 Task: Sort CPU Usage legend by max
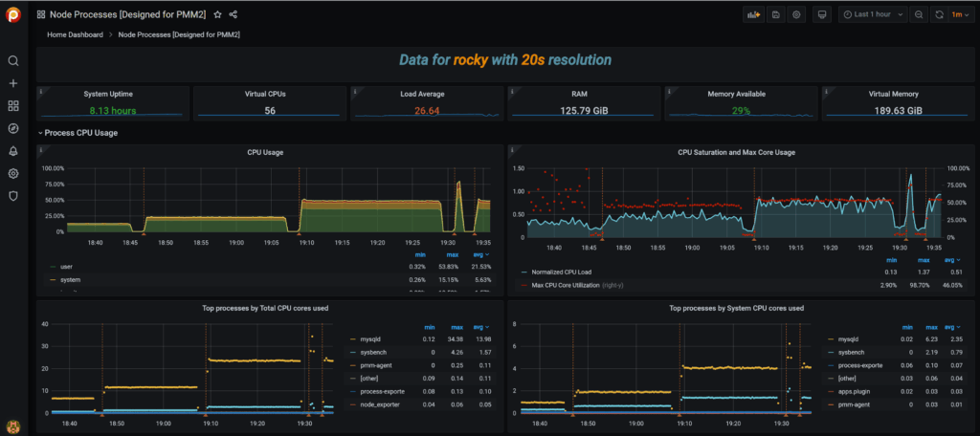click(x=452, y=255)
